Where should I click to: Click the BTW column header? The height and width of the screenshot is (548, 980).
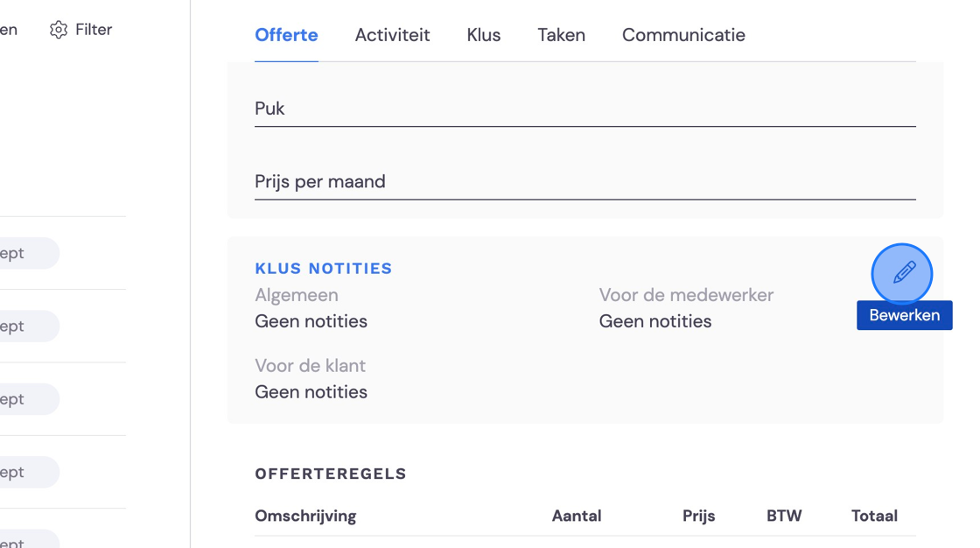pos(784,516)
